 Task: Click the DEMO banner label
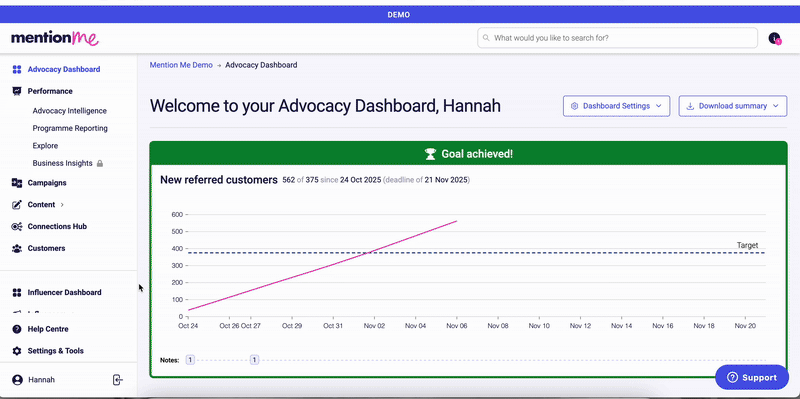398,15
